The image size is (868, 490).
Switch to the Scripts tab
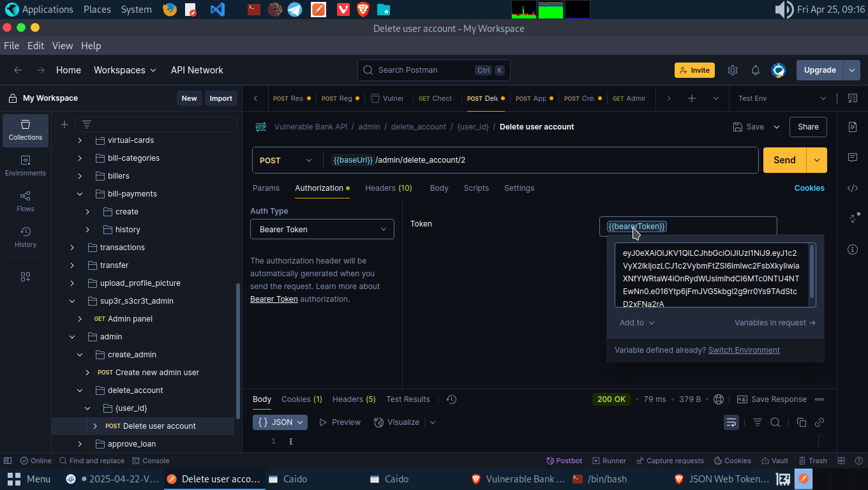click(476, 188)
